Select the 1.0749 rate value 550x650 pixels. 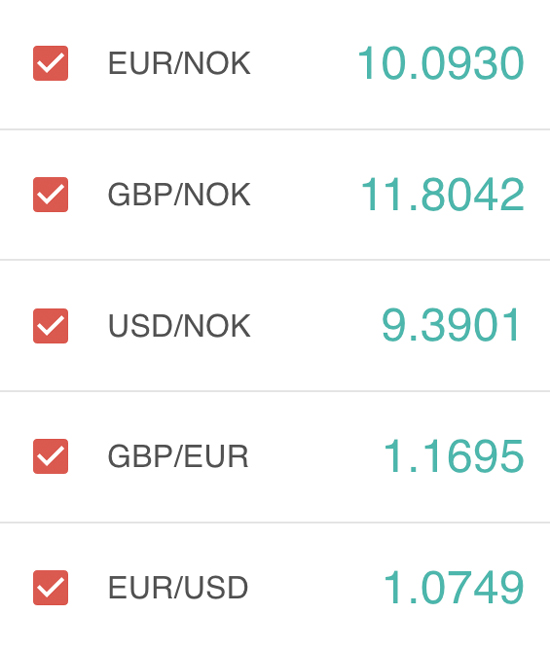tap(454, 587)
